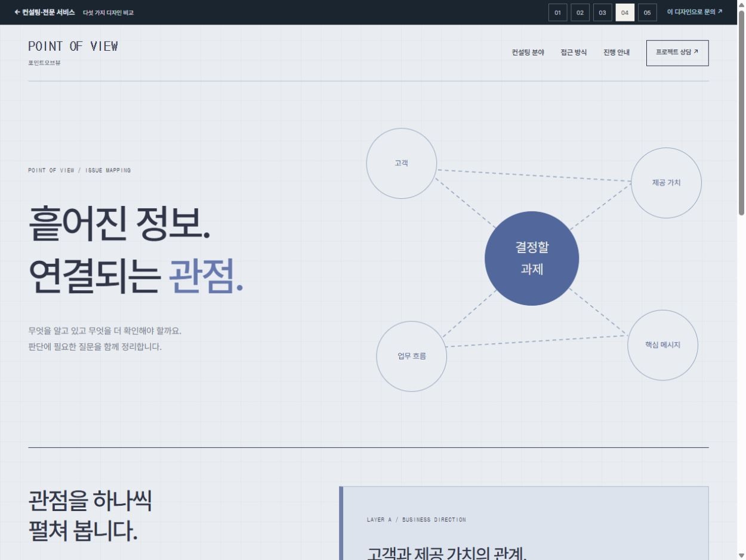
Task: Click the scrollbar down arrow
Action: click(741, 555)
